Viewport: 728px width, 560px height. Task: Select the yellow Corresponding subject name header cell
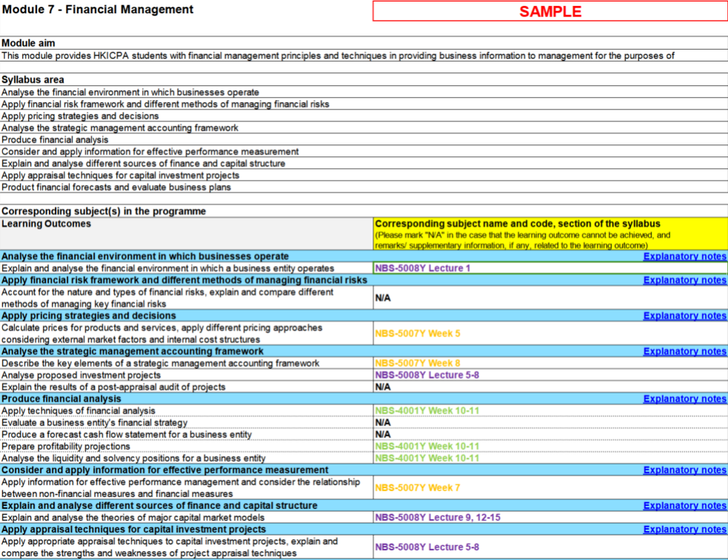(550, 234)
